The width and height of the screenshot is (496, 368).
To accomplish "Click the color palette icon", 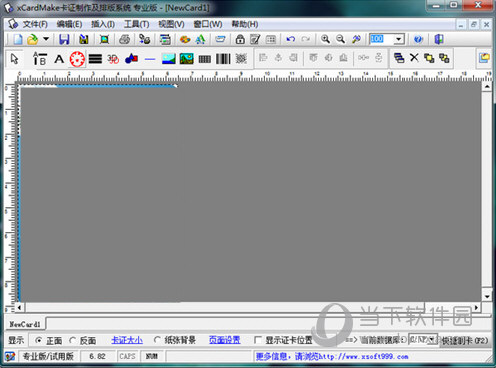I will tap(185, 39).
